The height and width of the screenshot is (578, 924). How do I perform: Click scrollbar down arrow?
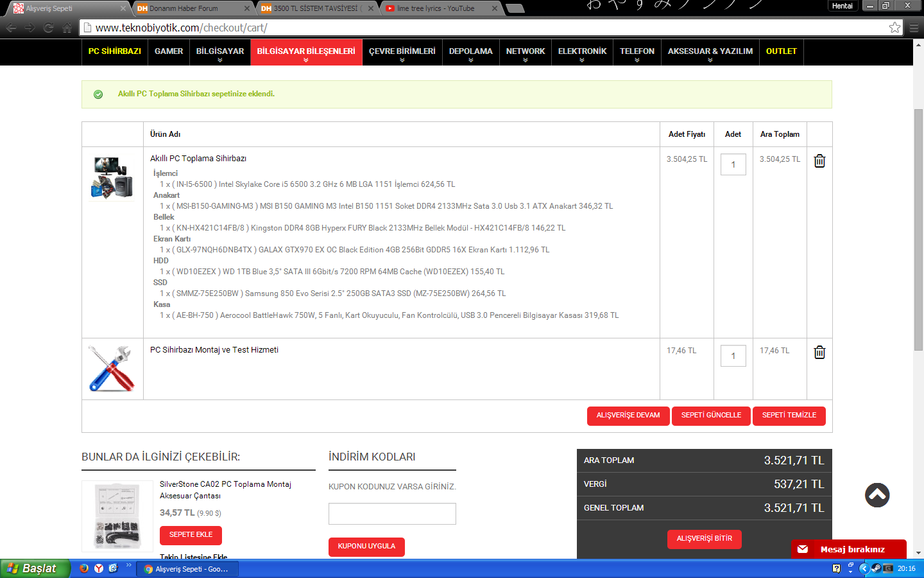[918, 553]
